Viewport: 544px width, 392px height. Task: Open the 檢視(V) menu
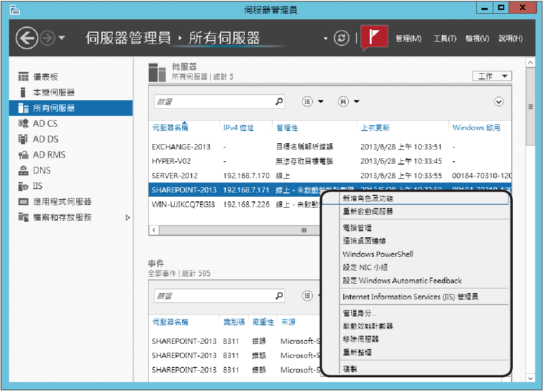pyautogui.click(x=477, y=38)
